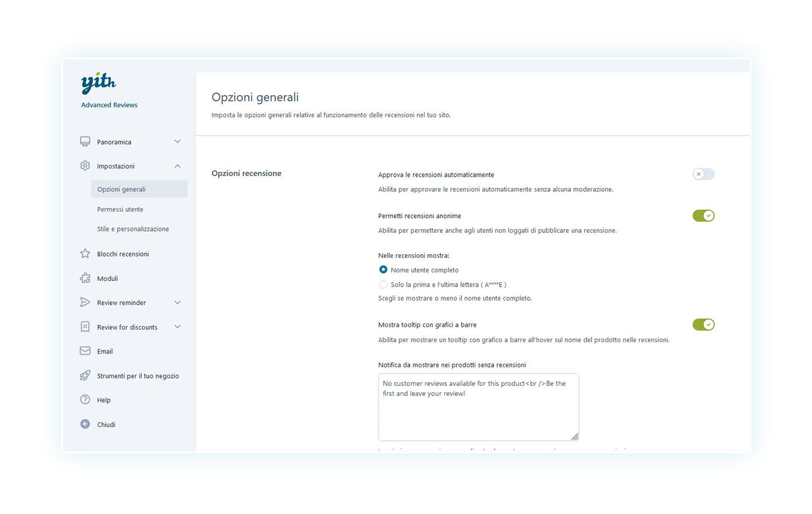The height and width of the screenshot is (514, 812).
Task: Enable Approva le recensioni automaticamente switch
Action: point(703,174)
